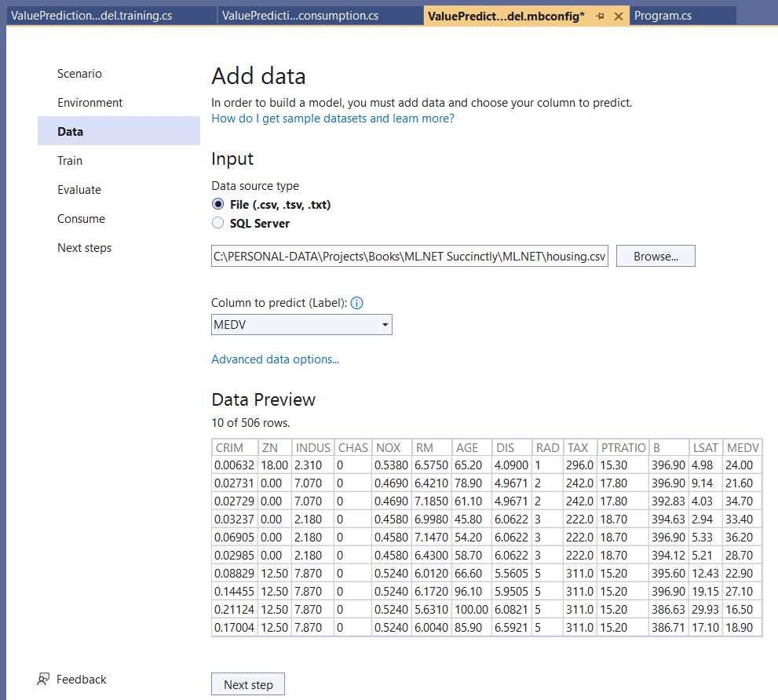Open the ValuePredicti...consumption.cs tab
Screen dimensions: 778x700
(x=299, y=14)
